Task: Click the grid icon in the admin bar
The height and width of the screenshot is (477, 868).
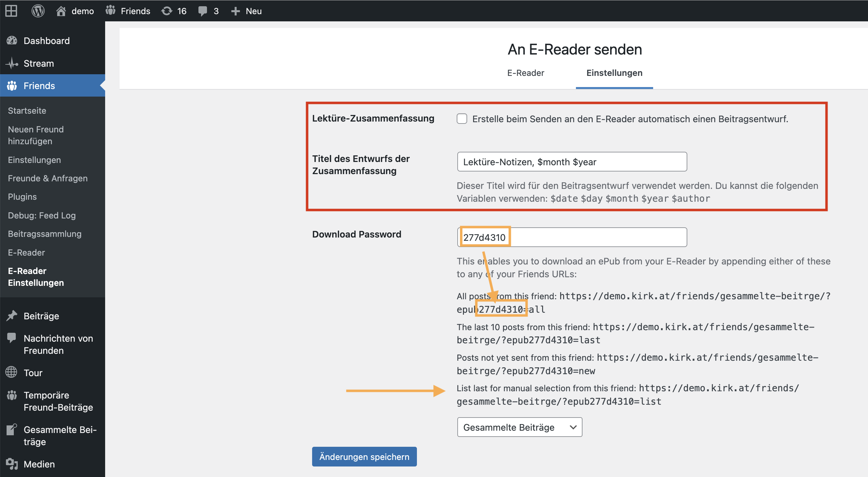Action: click(x=11, y=11)
